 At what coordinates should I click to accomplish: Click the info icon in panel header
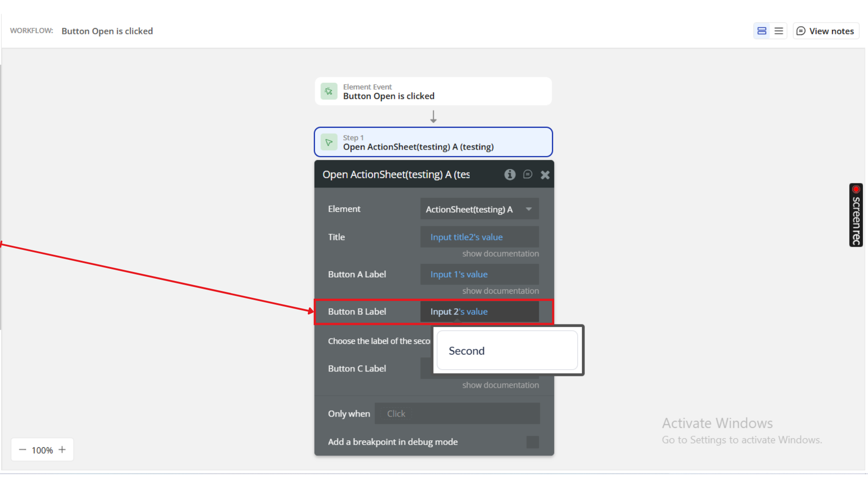coord(510,174)
